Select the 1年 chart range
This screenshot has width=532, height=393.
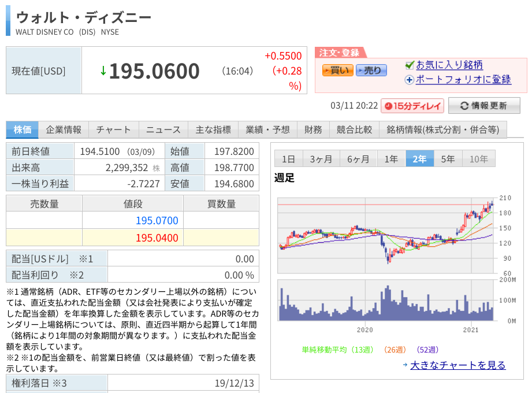click(x=391, y=158)
